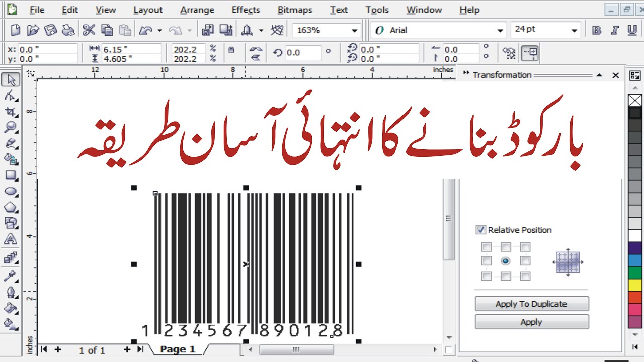The height and width of the screenshot is (362, 644).
Task: Click the Open file icon
Action: [33, 31]
